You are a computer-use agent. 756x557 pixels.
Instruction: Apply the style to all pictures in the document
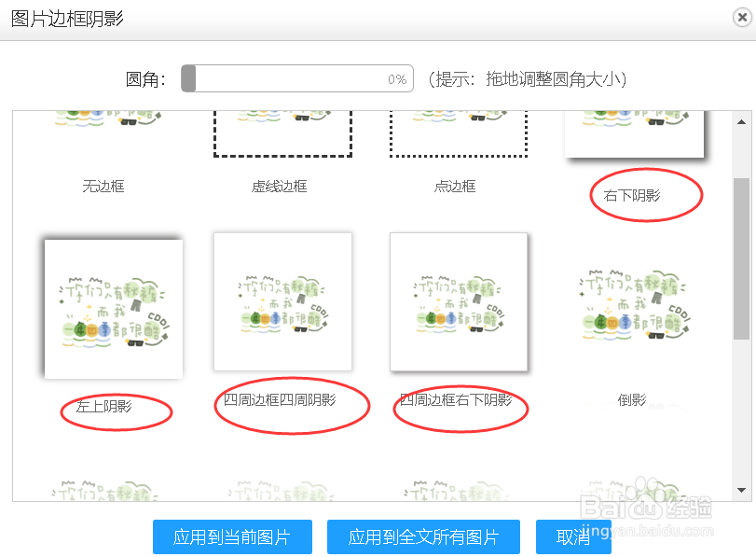(422, 536)
